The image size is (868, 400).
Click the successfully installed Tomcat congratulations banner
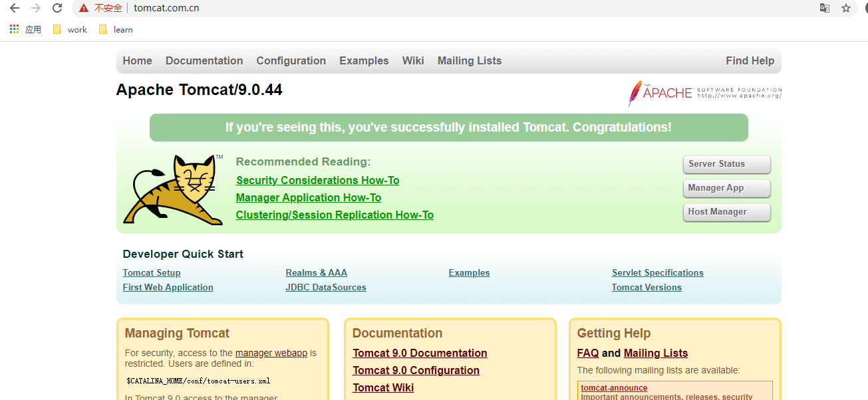click(449, 128)
